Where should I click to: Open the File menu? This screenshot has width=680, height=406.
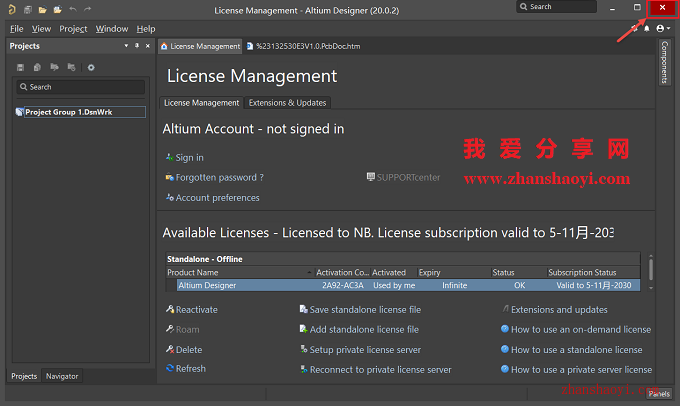pos(16,29)
